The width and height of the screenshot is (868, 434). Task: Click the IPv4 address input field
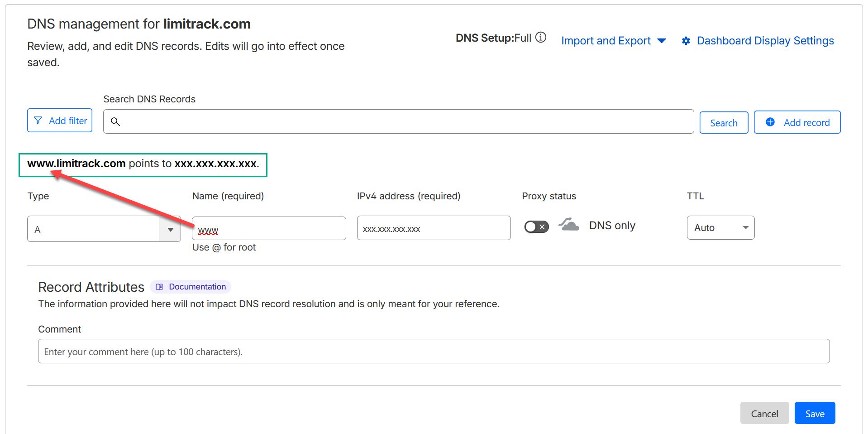434,228
